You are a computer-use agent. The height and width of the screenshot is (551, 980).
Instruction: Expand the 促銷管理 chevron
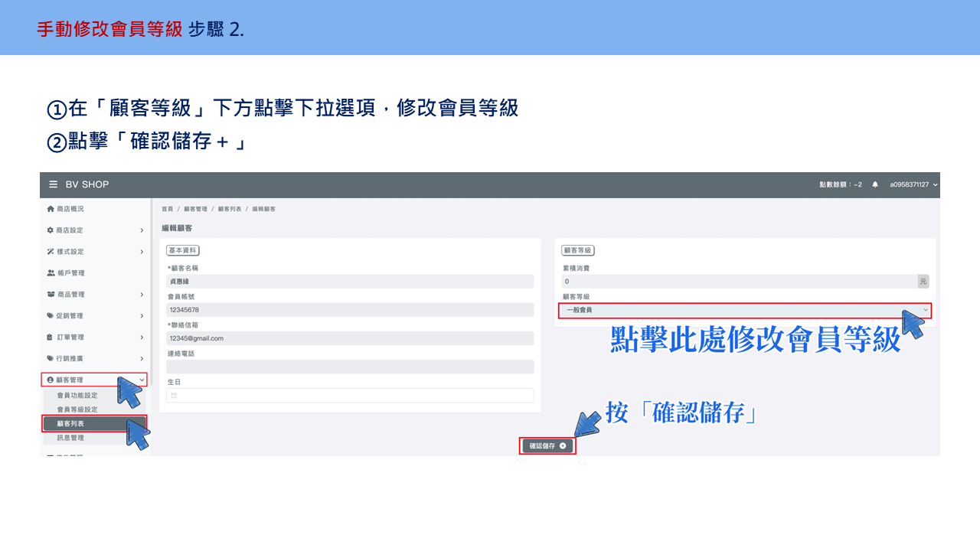(x=142, y=315)
